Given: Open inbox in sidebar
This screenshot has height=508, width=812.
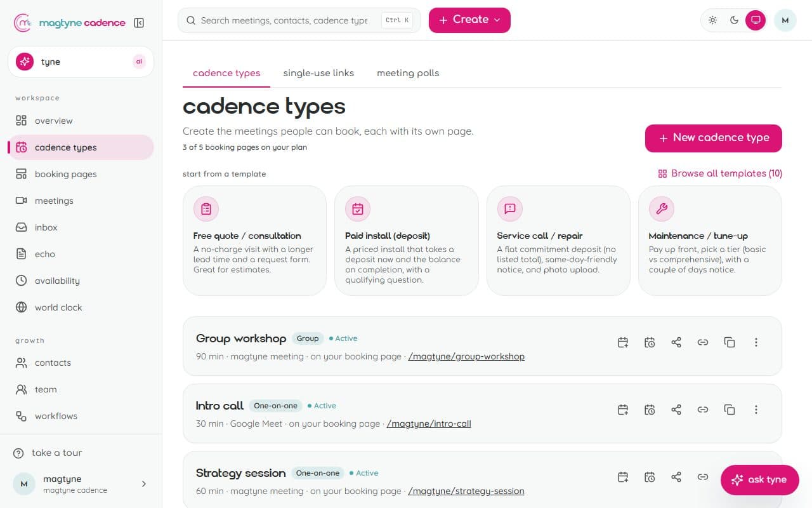Looking at the screenshot, I should [x=81, y=227].
